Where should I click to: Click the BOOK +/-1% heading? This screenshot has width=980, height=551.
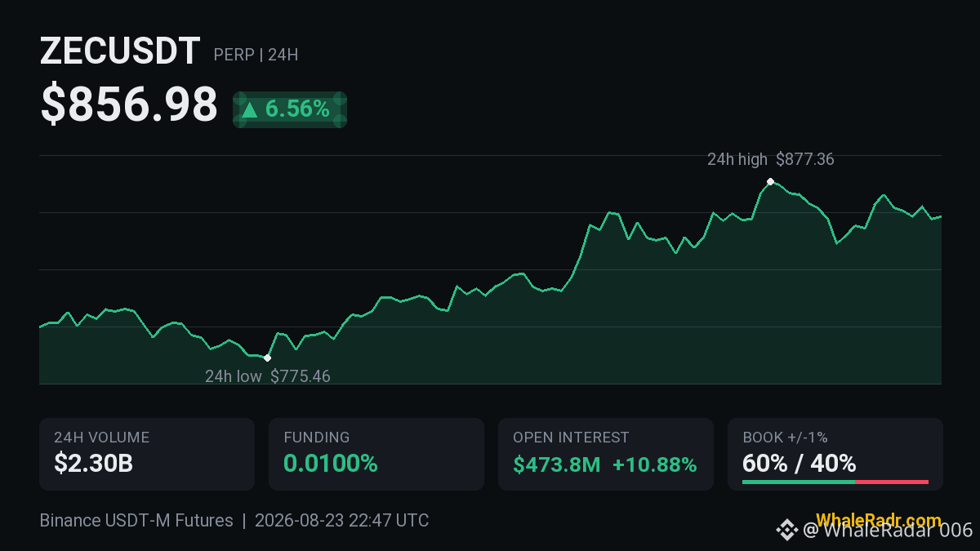coord(786,438)
